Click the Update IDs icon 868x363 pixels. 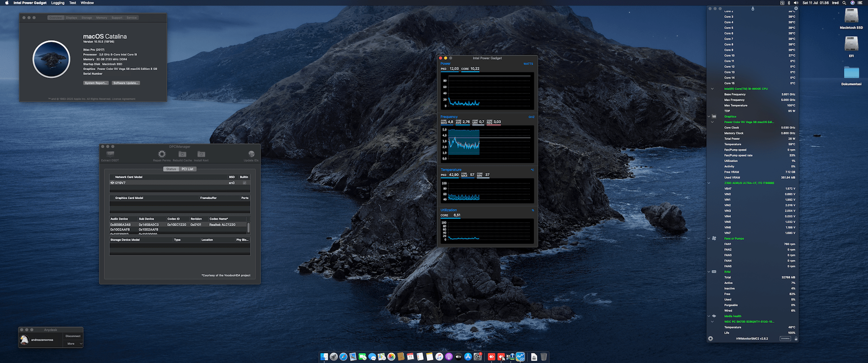tap(251, 154)
